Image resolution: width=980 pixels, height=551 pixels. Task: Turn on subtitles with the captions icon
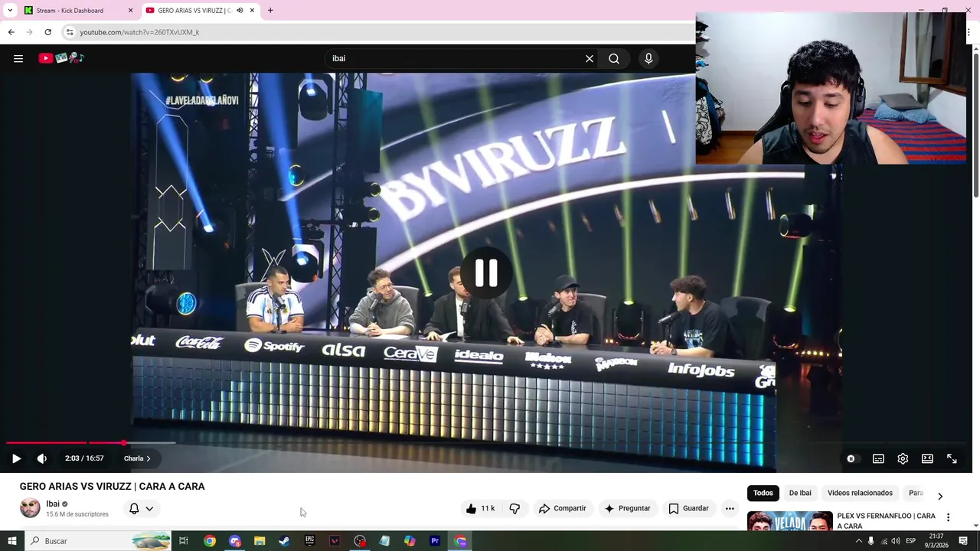(878, 458)
